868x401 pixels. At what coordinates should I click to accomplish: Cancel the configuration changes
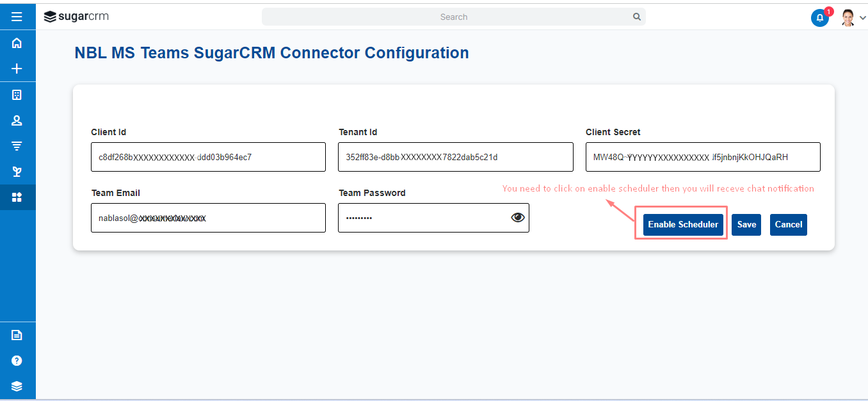[x=789, y=224]
